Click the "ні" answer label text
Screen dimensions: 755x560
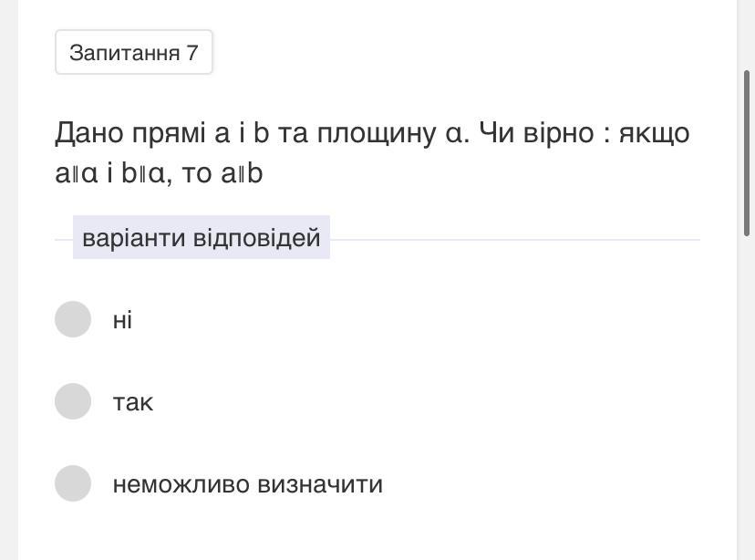(x=122, y=320)
